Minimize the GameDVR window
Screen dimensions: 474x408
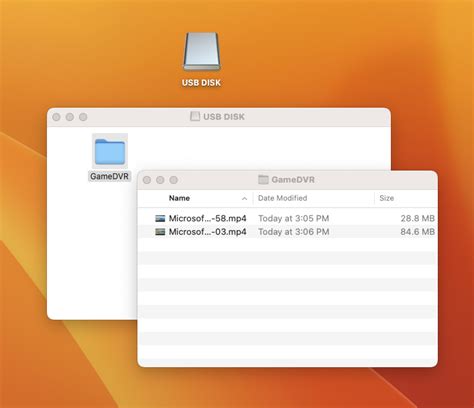(x=160, y=180)
